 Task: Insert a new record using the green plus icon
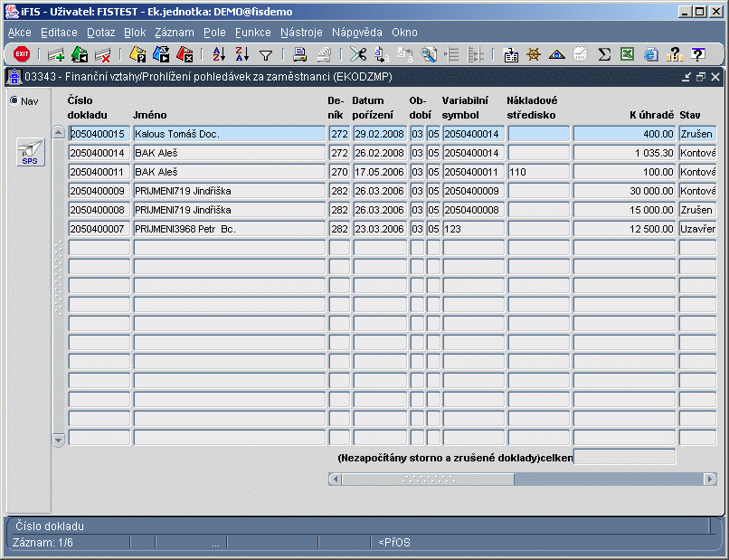pos(56,55)
